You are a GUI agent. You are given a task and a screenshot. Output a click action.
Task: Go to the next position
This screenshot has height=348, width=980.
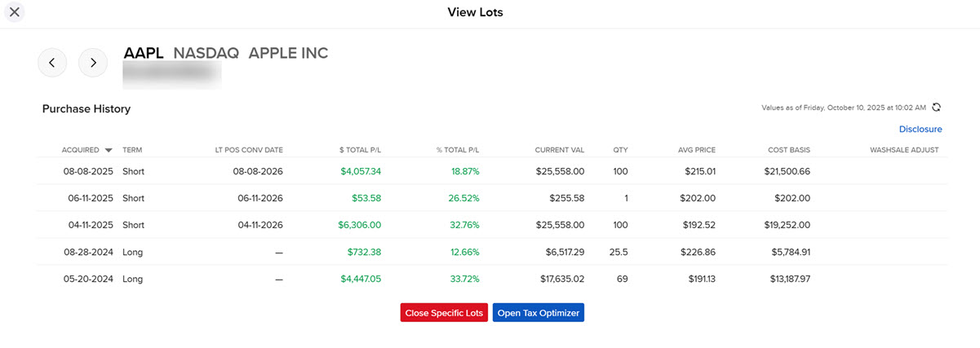click(x=93, y=63)
